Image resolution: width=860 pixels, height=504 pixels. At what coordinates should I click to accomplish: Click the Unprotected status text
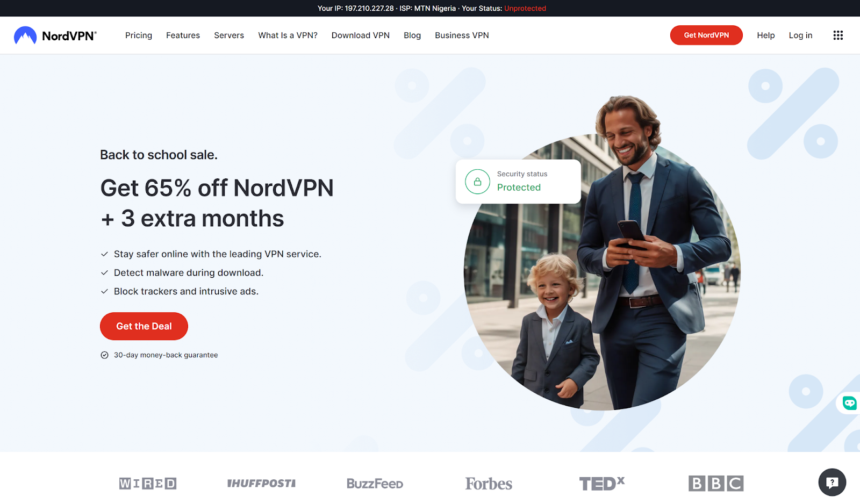pos(525,8)
